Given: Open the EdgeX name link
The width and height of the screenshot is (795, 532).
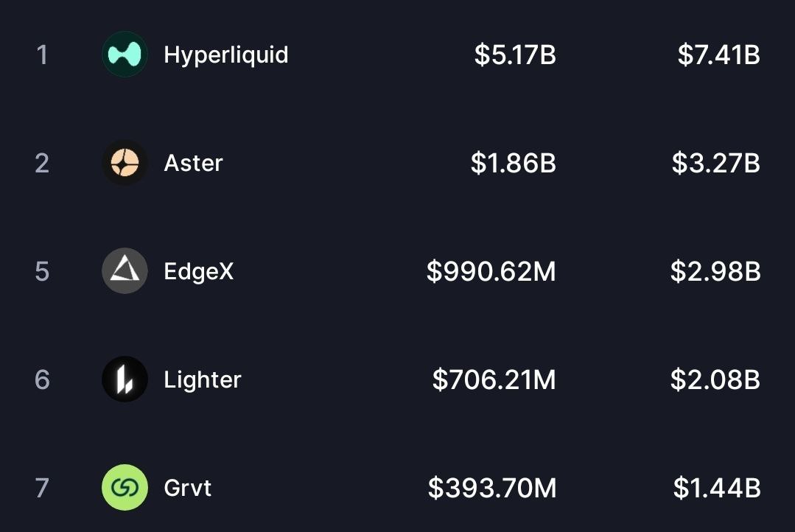Looking at the screenshot, I should [198, 271].
